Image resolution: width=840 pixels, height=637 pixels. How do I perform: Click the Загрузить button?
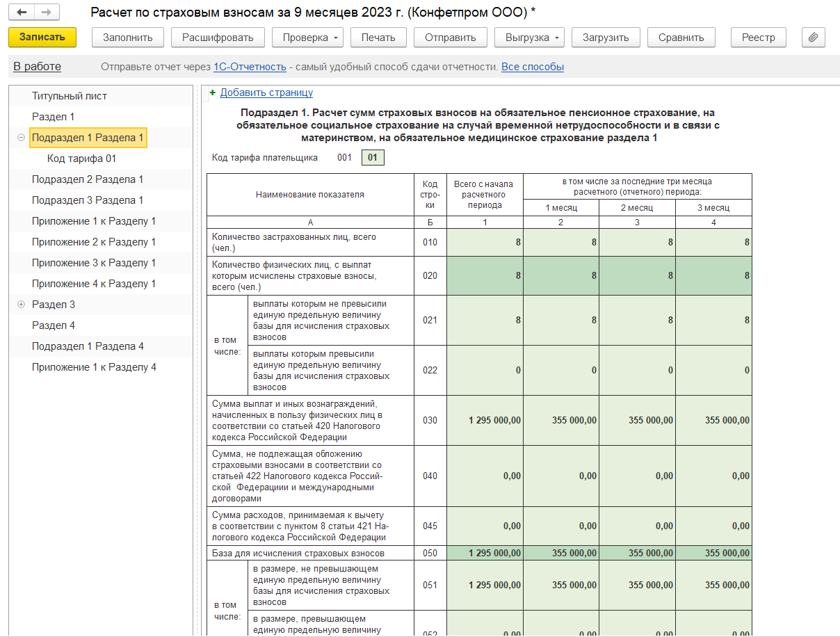(x=606, y=38)
